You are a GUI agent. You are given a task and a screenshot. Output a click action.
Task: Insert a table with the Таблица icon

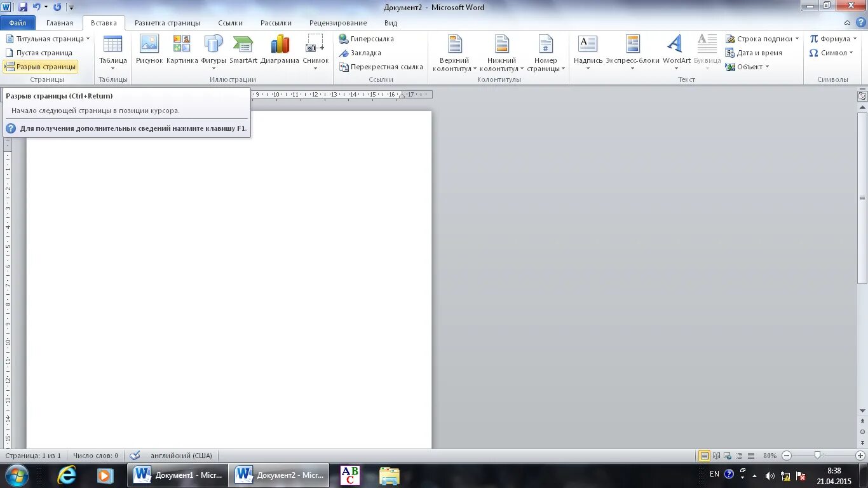pos(112,53)
